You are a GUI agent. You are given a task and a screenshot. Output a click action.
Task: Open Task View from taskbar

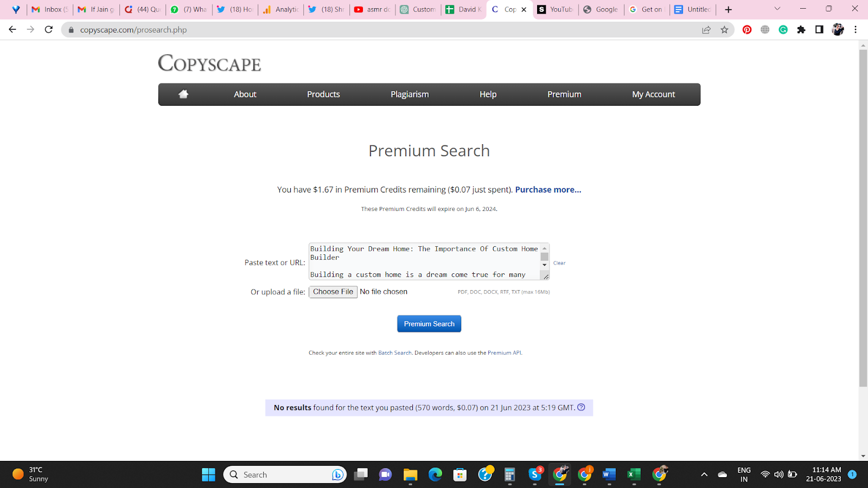pos(361,474)
